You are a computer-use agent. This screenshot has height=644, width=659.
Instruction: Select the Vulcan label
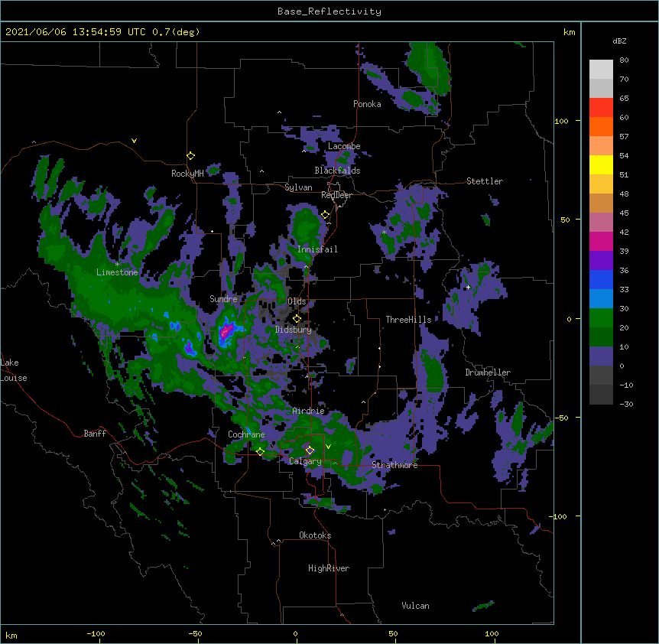tap(415, 606)
